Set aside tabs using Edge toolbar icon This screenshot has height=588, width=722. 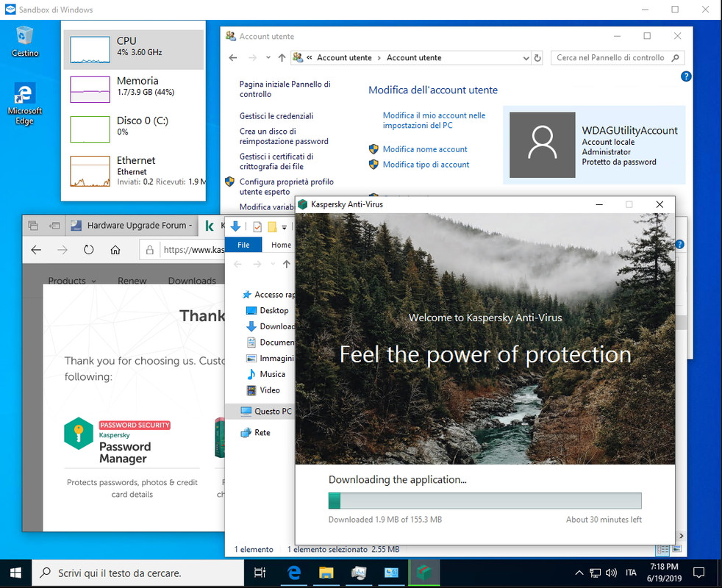[x=54, y=225]
